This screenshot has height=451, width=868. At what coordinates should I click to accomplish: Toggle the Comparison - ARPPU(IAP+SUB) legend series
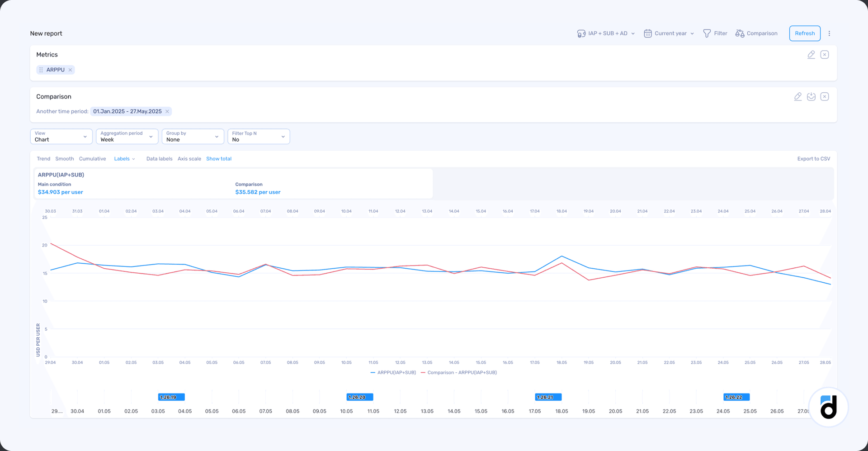pos(458,373)
